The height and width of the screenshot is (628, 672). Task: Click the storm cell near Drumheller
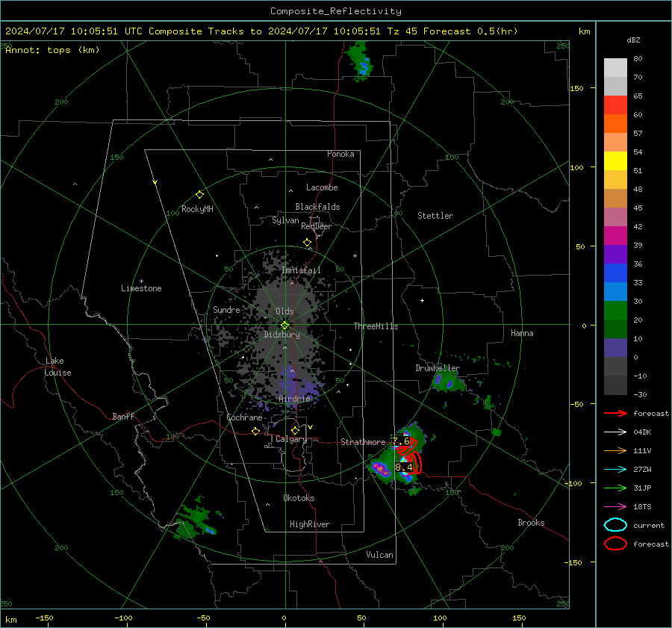click(447, 381)
